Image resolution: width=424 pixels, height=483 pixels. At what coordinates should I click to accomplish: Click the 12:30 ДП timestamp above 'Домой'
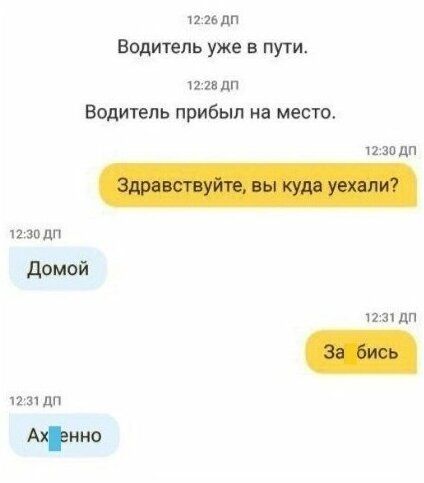pyautogui.click(x=35, y=234)
